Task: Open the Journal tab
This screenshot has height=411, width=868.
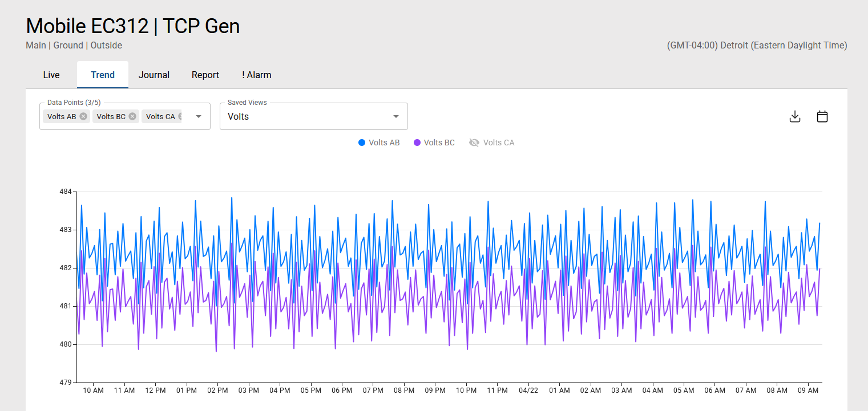Action: (x=154, y=75)
